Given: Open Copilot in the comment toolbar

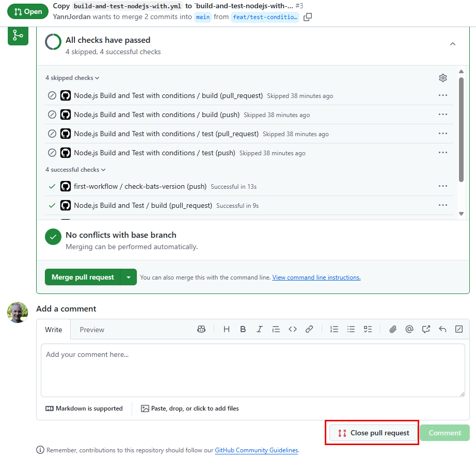Looking at the screenshot, I should 201,329.
